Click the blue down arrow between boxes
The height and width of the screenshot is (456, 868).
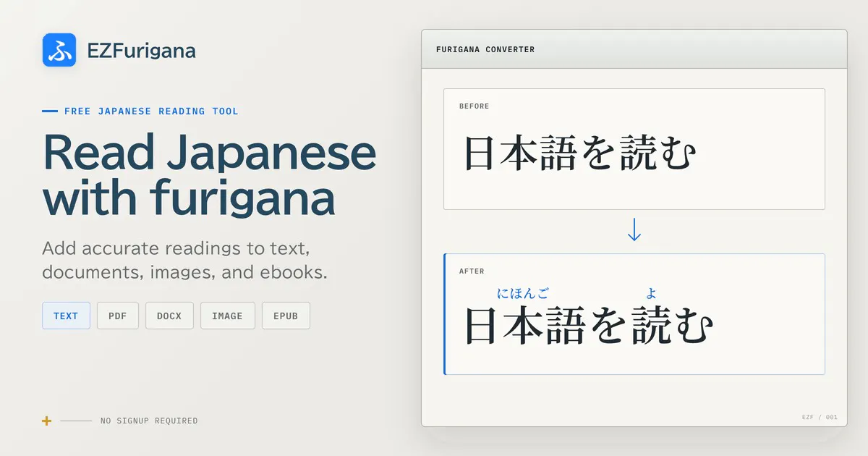pos(634,230)
